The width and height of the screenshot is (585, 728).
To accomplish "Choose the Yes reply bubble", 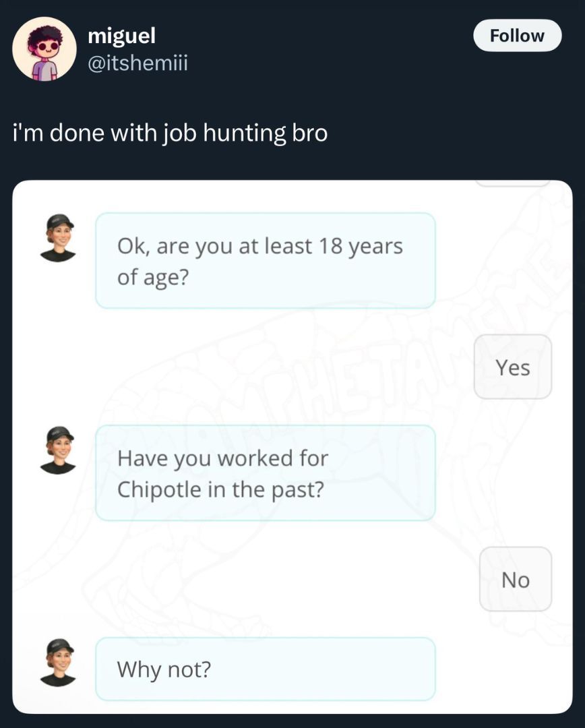I will pos(513,367).
